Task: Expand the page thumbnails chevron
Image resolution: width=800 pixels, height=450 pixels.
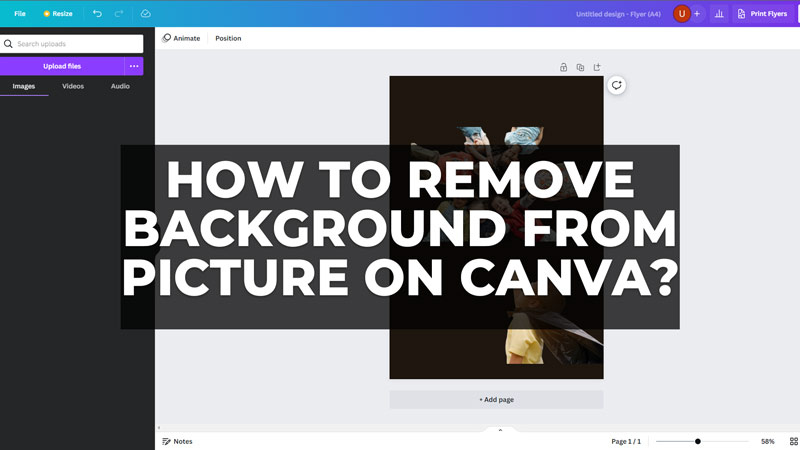Action: tap(500, 430)
